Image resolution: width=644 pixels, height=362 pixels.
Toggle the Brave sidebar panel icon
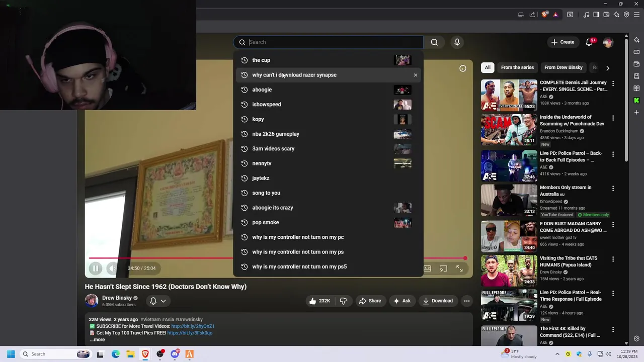tap(596, 15)
